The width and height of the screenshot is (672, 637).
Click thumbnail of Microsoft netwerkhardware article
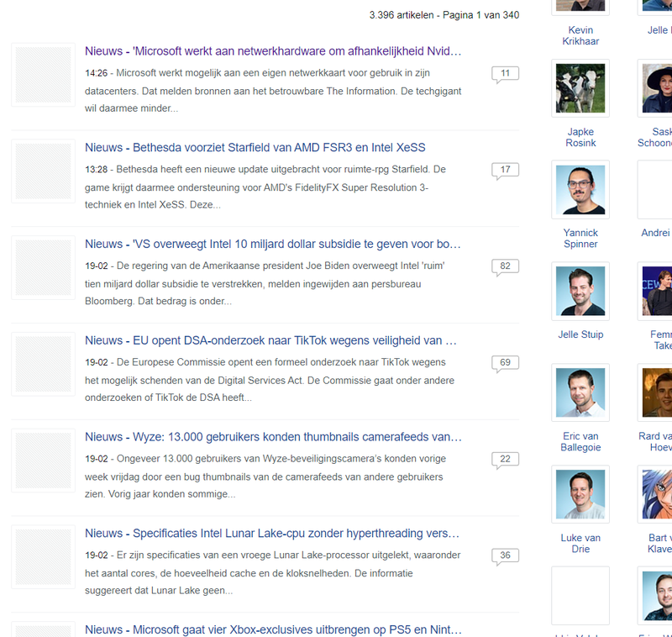coord(44,75)
